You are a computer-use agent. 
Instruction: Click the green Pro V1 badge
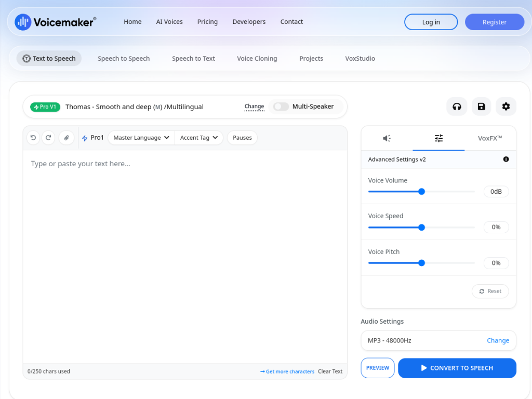point(45,107)
